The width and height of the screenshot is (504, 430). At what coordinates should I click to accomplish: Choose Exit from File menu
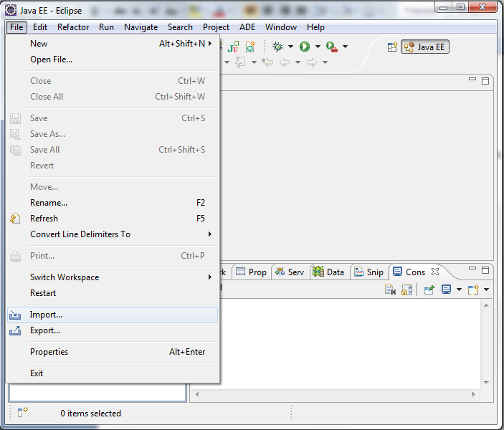pyautogui.click(x=113, y=373)
